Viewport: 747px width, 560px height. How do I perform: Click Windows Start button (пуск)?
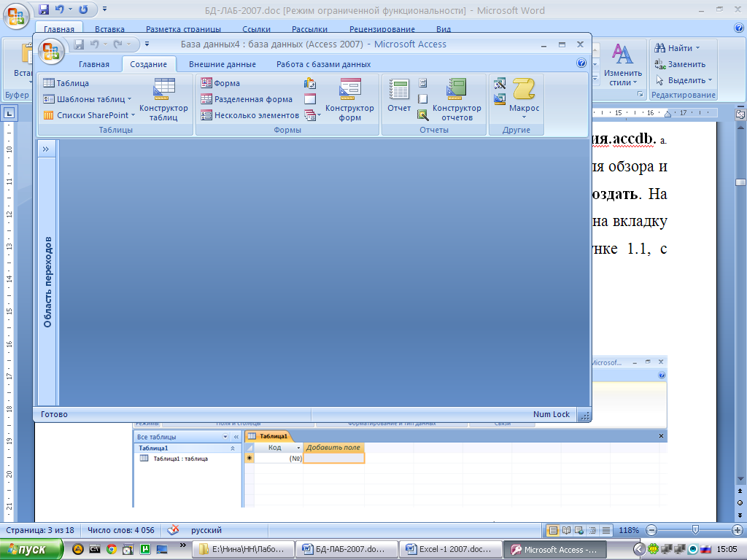31,550
